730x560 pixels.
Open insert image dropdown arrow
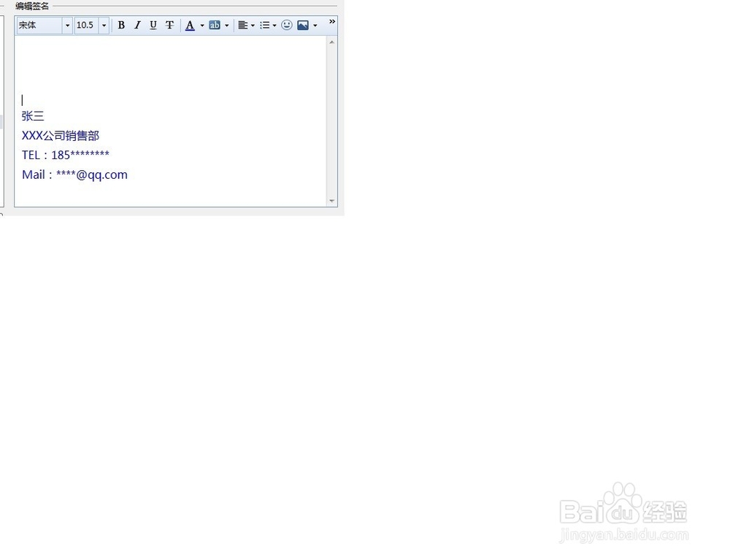click(315, 26)
